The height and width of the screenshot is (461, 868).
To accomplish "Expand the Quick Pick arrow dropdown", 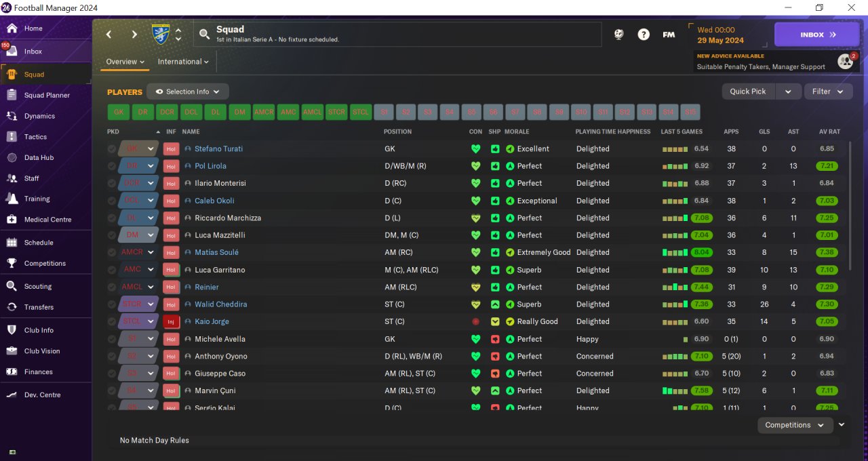I will tap(787, 92).
